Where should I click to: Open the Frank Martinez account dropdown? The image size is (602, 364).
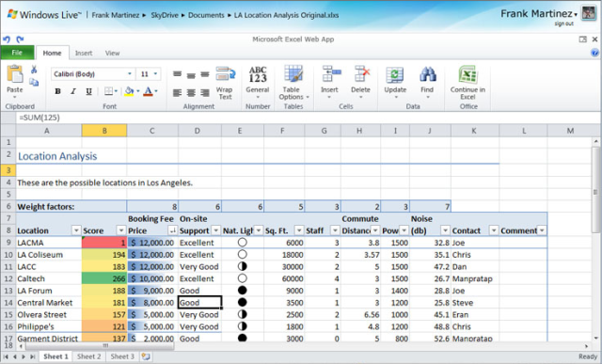539,14
